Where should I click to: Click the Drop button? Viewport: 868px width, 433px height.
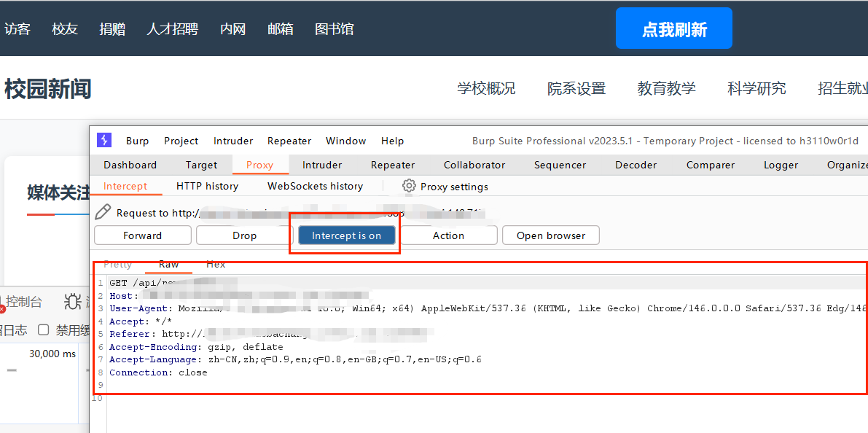point(244,235)
